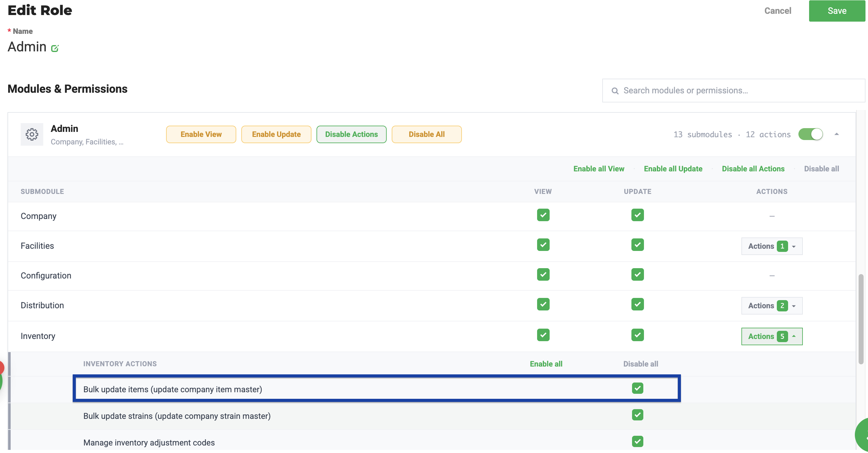Viewport: 868px width, 453px height.
Task: Select the Inventory submodule row label
Action: point(38,336)
